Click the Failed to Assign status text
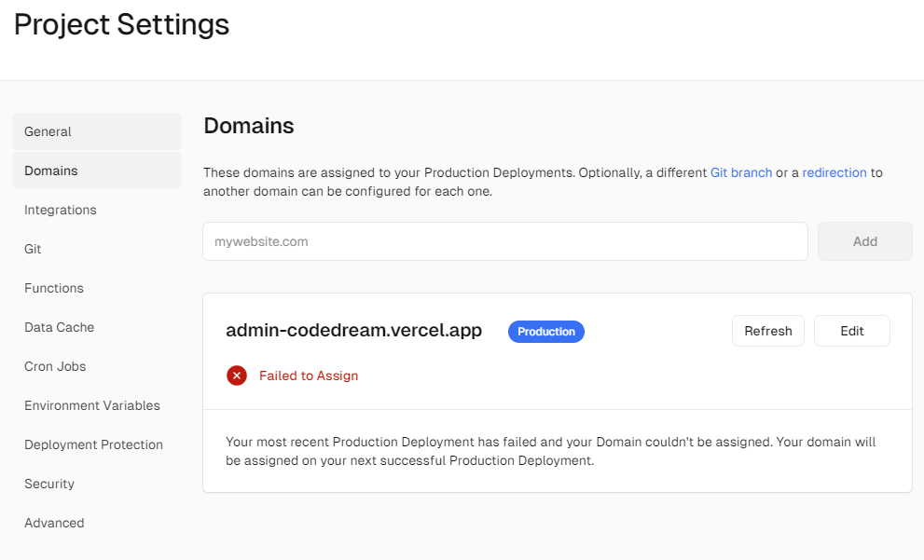Image resolution: width=924 pixels, height=560 pixels. (309, 376)
